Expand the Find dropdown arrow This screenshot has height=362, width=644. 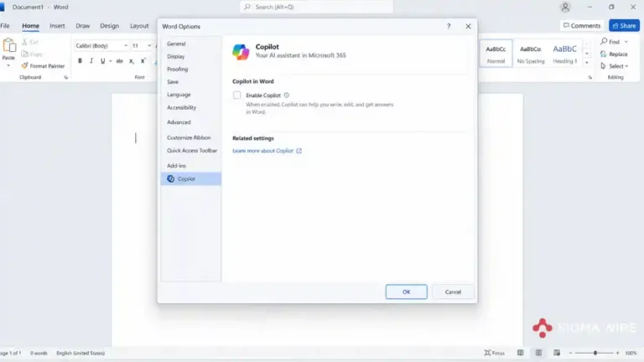coord(626,42)
